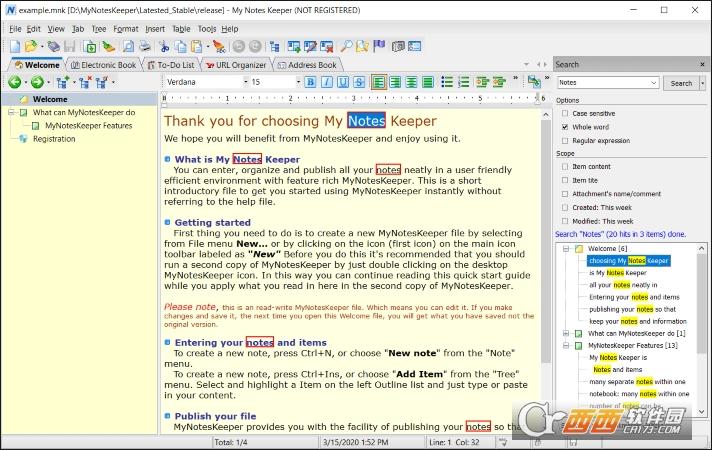This screenshot has height=450, width=712.
Task: Check Attachment's name/comment scope
Action: point(565,194)
